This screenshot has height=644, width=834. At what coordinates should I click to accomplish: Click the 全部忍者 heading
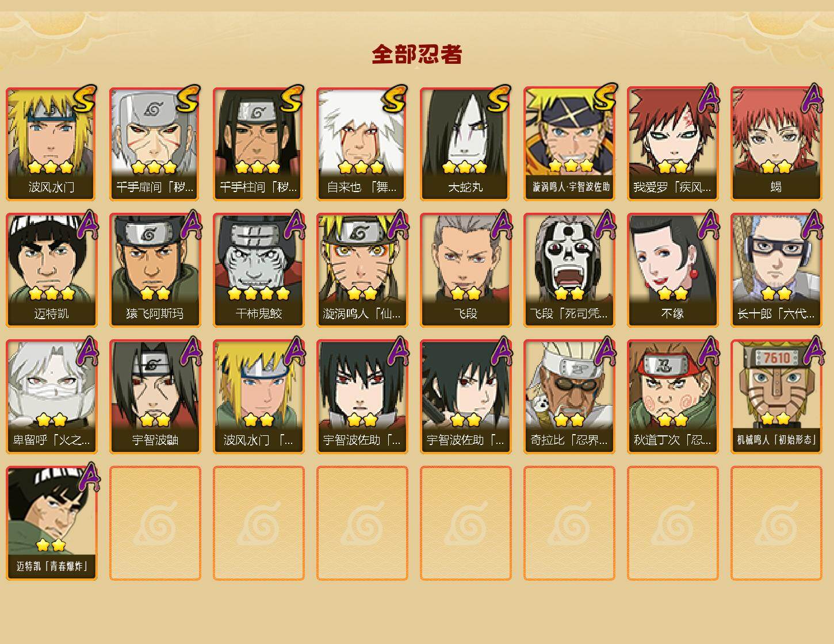pyautogui.click(x=417, y=54)
